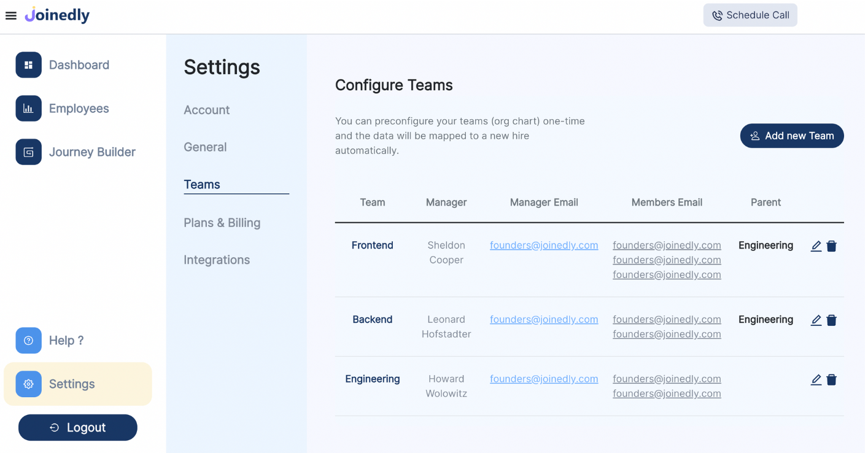The width and height of the screenshot is (868, 453).
Task: Select Plans & Billing
Action: [222, 222]
